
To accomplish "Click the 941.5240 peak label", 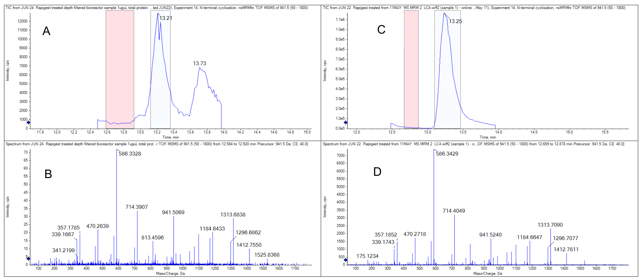I will point(491,235).
